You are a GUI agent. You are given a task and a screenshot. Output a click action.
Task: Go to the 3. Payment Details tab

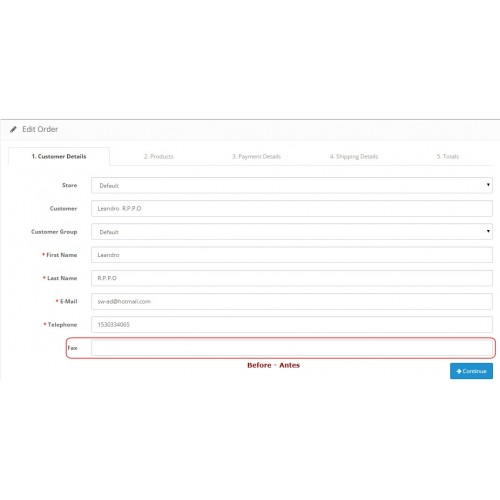point(256,156)
